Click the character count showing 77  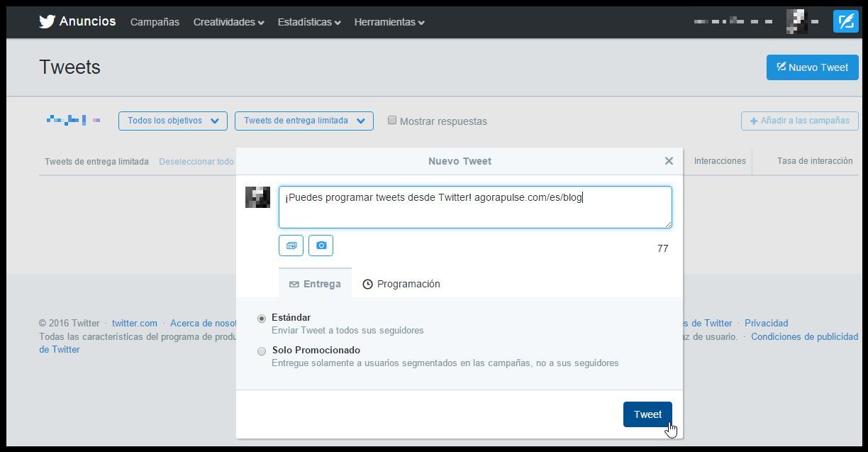point(662,248)
